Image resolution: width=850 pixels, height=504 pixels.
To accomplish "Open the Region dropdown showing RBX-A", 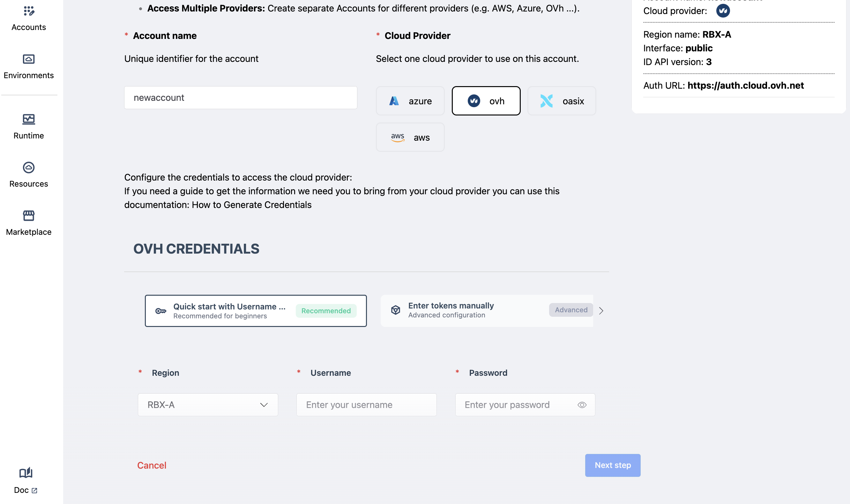I will 208,405.
